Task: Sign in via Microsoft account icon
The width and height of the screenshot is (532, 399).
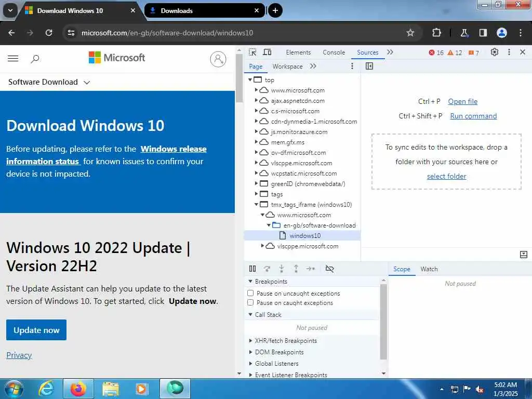Action: [218, 59]
